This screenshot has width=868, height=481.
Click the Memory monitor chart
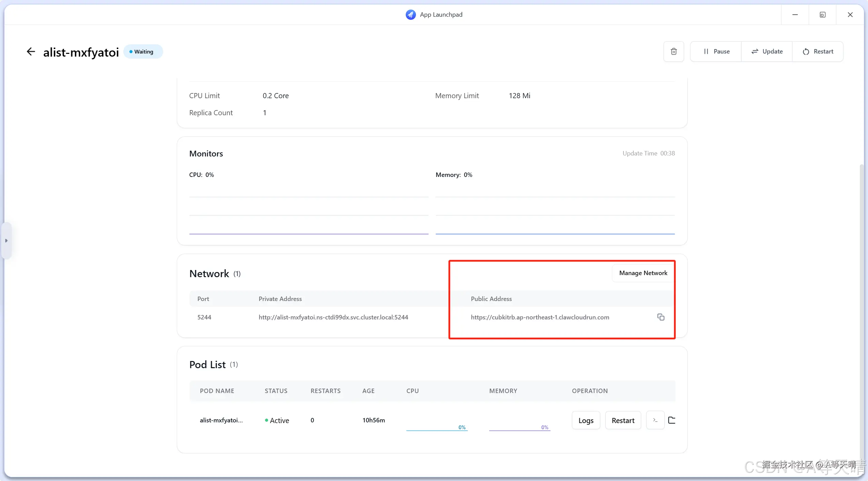[555, 215]
